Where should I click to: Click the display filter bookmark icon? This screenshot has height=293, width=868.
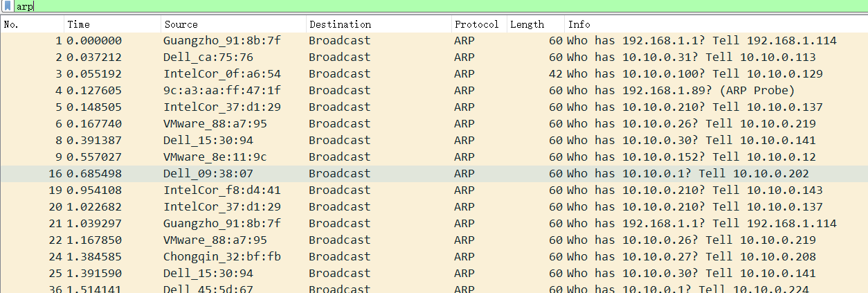coord(7,6)
